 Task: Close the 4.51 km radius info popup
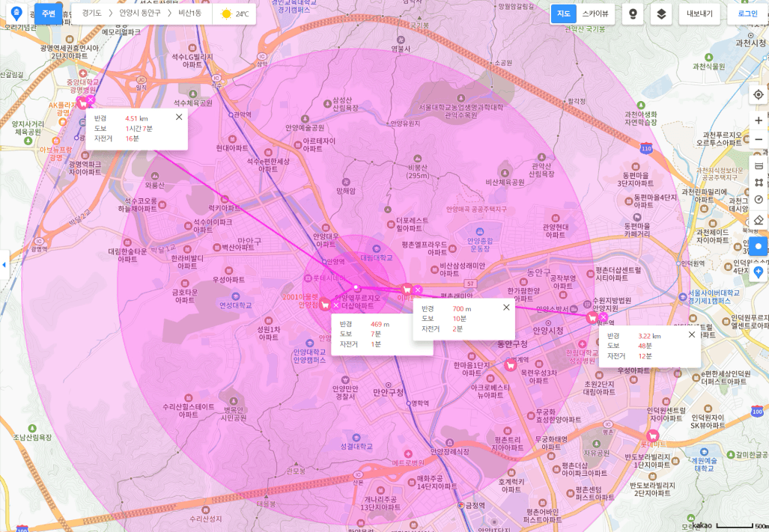point(179,117)
